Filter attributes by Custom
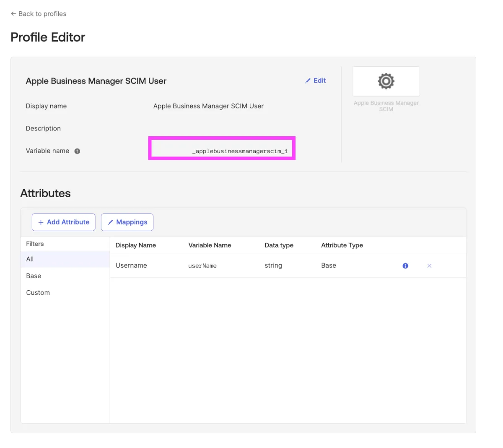 coord(38,293)
